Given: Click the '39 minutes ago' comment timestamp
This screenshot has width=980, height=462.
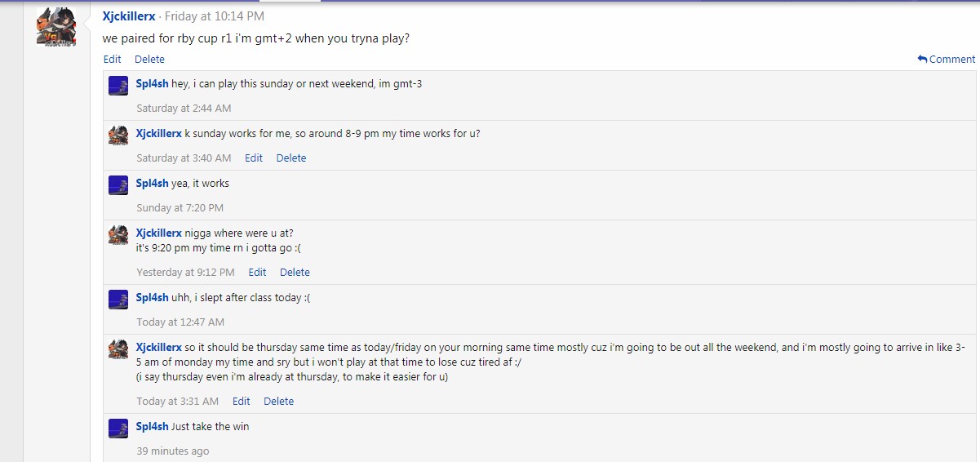Looking at the screenshot, I should [173, 451].
